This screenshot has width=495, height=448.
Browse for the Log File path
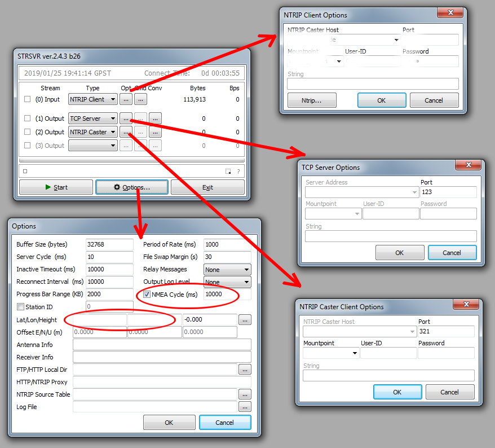click(x=245, y=407)
